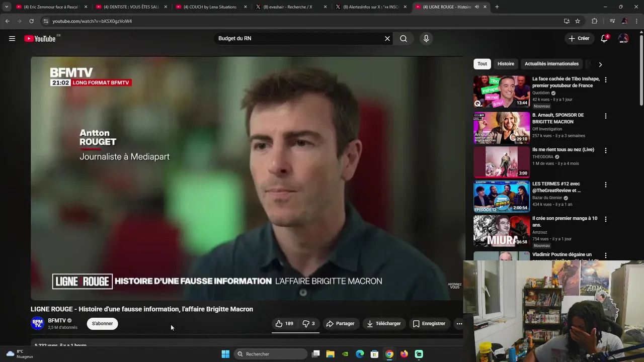Save the video with Enregistrer
This screenshot has height=362, width=644.
pyautogui.click(x=429, y=324)
